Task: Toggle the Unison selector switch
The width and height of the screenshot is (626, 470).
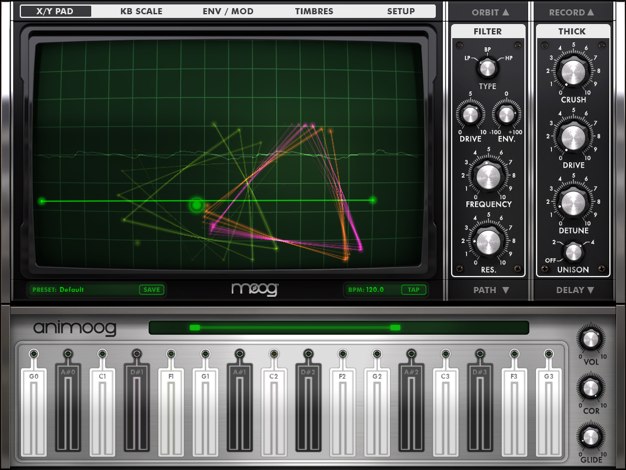Action: pos(573,252)
